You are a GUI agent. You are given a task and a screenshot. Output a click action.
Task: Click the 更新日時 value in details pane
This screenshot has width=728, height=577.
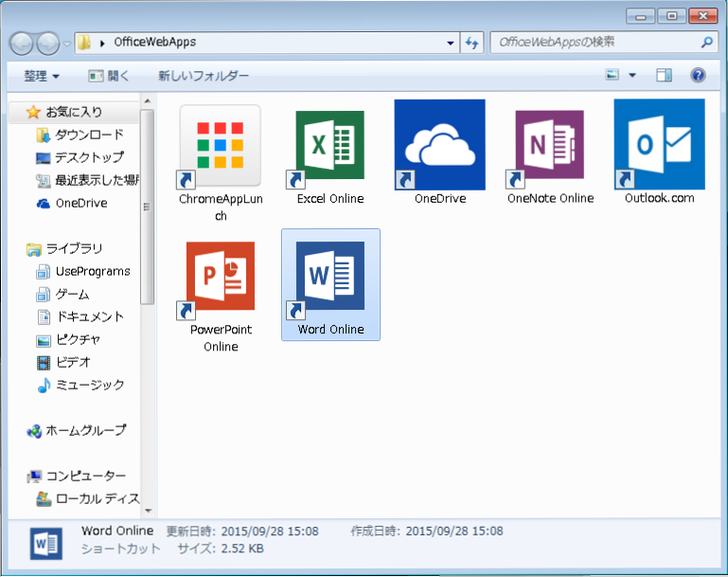[270, 531]
